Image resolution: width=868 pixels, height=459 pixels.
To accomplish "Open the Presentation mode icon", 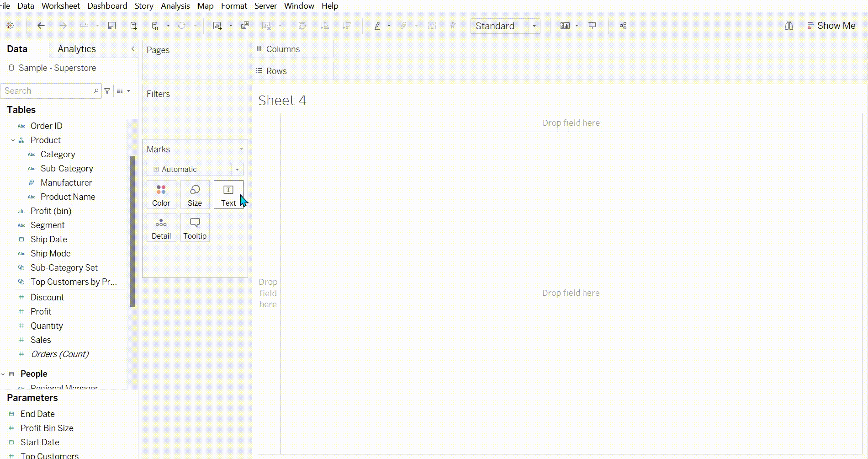I will [x=592, y=26].
